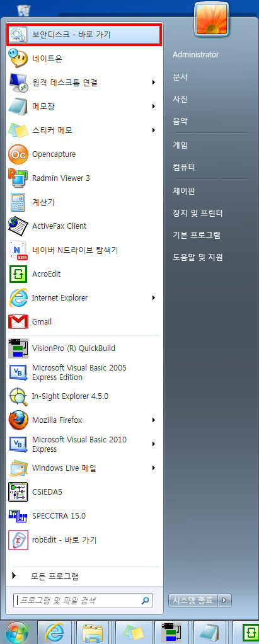Image resolution: width=259 pixels, height=644 pixels.
Task: Expand the Mozilla Firefox jump list arrow
Action: pos(154,420)
